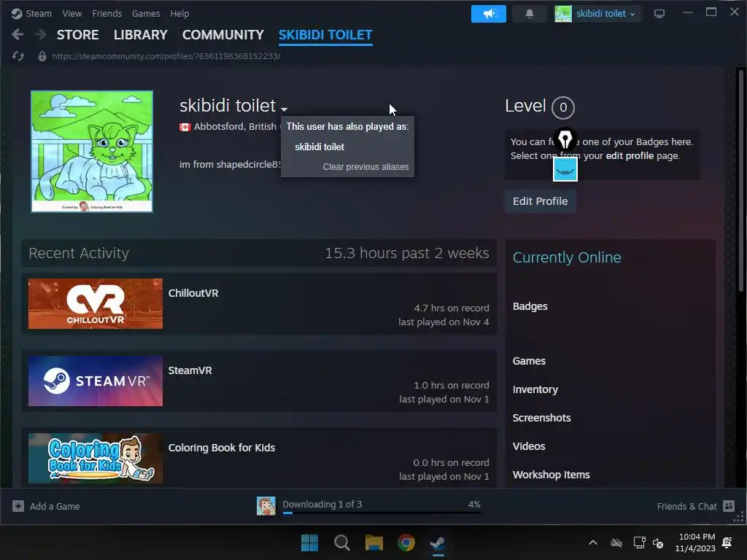747x560 pixels.
Task: Open the Inventory link
Action: 535,389
